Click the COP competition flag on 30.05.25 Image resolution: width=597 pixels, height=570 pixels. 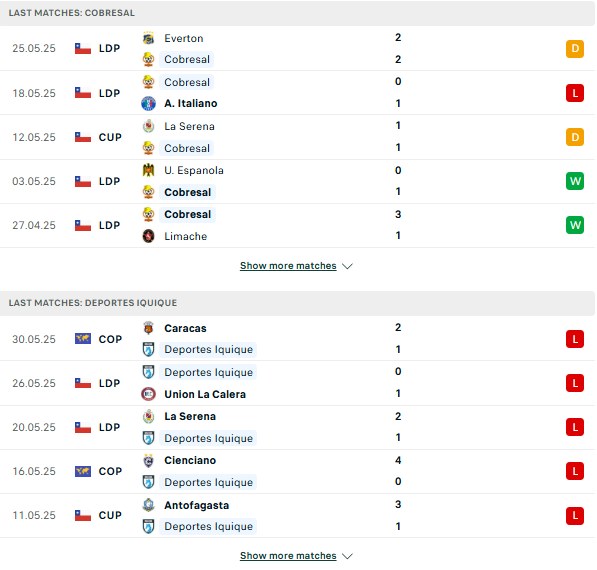pyautogui.click(x=83, y=338)
